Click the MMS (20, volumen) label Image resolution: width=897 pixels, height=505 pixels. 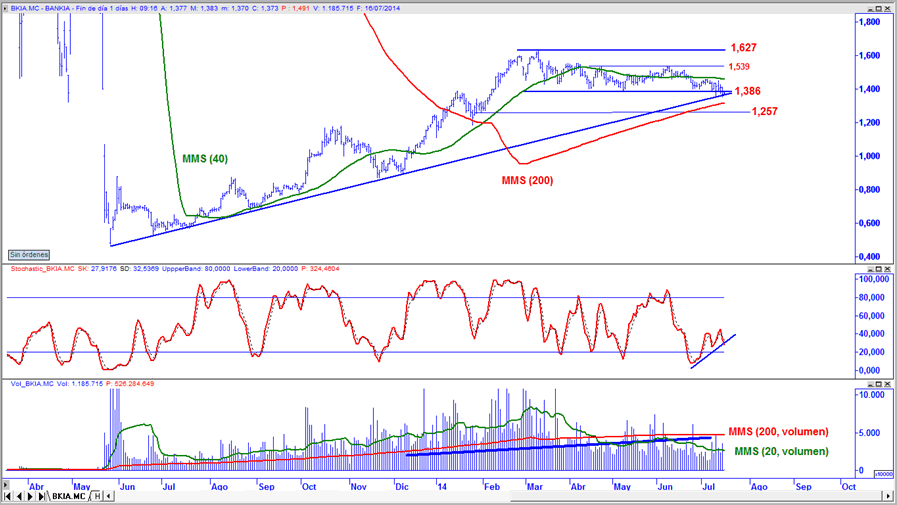(x=781, y=451)
